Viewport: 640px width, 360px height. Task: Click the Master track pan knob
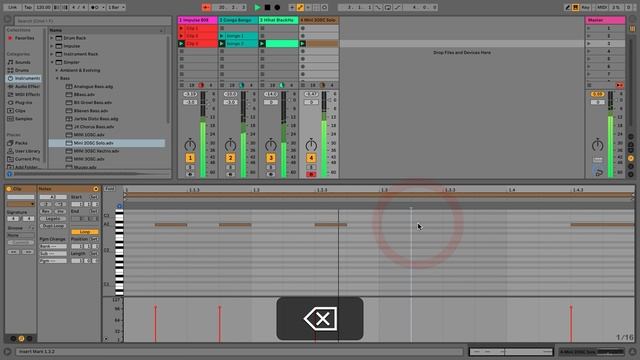tap(598, 145)
